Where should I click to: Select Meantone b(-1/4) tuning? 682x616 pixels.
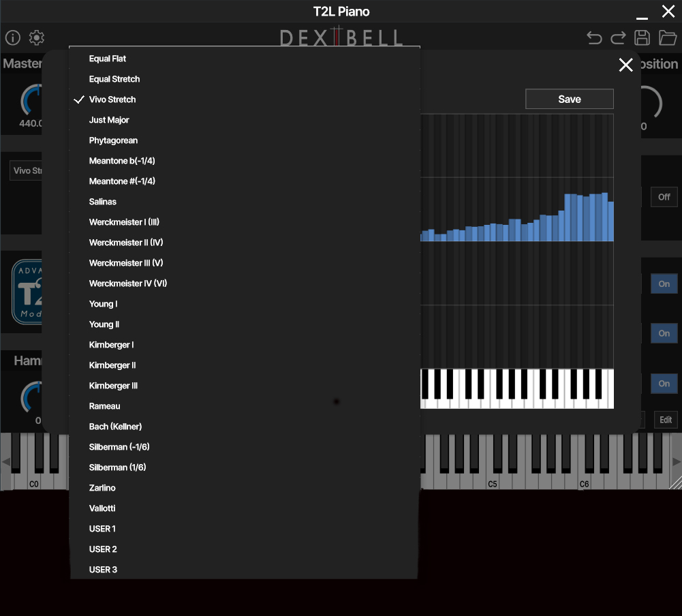[244, 161]
